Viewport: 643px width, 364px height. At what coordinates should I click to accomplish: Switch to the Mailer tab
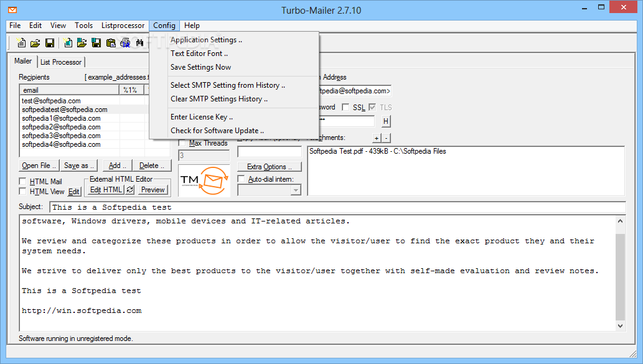pos(23,61)
